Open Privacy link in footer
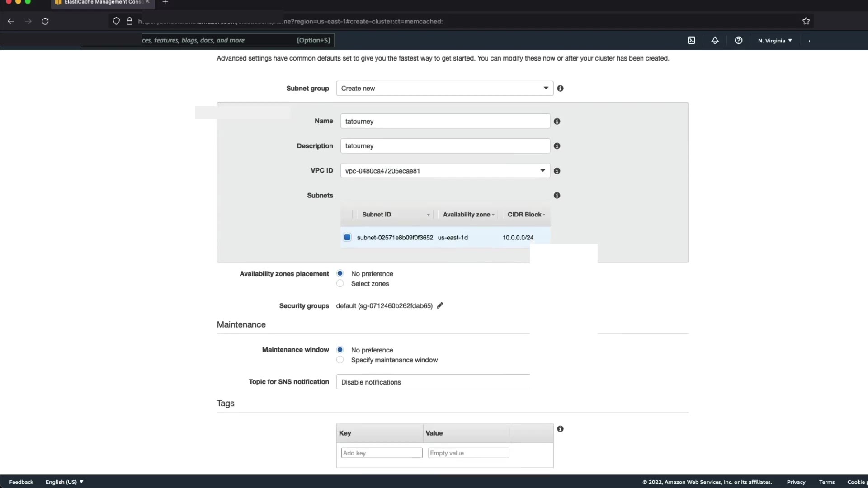The width and height of the screenshot is (868, 488). click(796, 482)
